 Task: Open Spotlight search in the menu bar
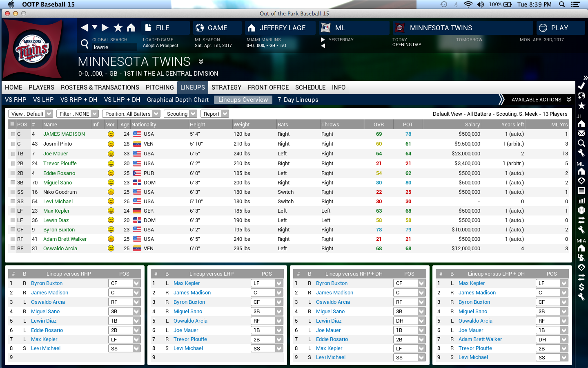click(562, 4)
